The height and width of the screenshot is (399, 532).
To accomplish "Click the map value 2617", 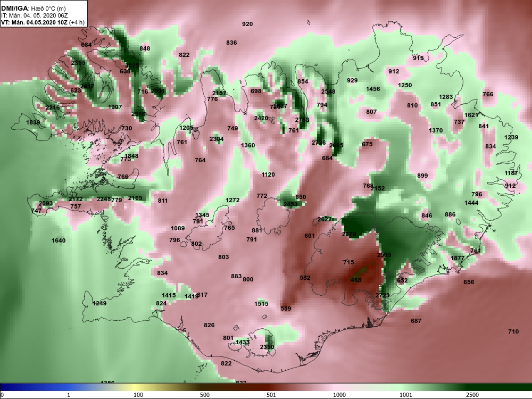I will click(87, 87).
